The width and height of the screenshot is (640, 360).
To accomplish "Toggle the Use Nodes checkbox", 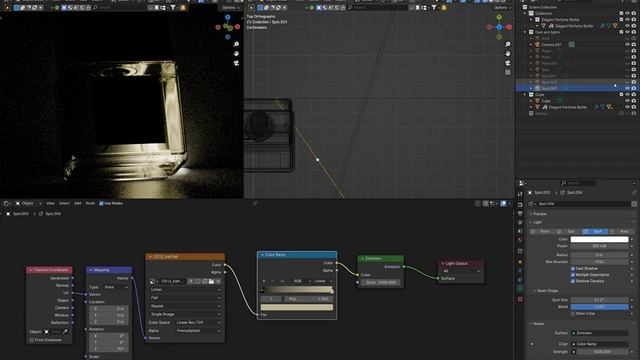I will point(101,203).
